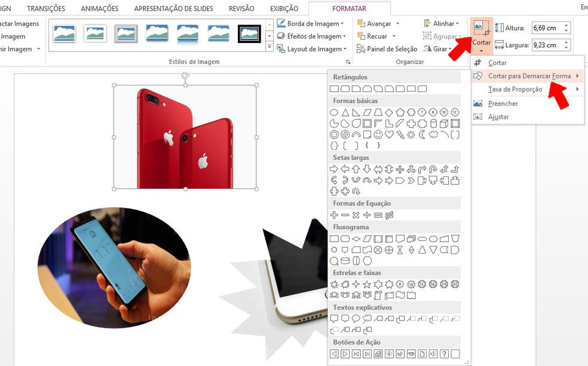Screen dimensions: 588x366
Task: Select the sun shape
Action: pyautogui.click(x=411, y=135)
